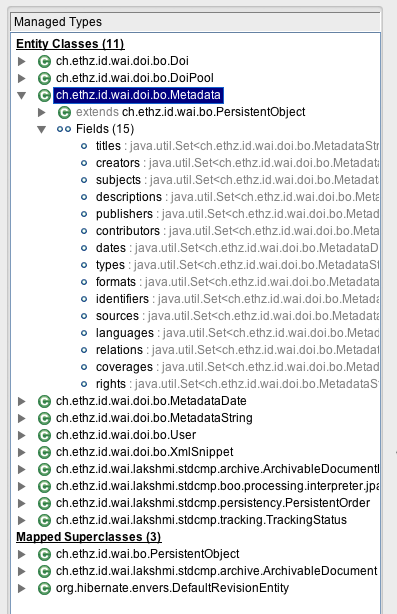Click the class icon for the TrackingStatus entity
Image resolution: width=397 pixels, height=614 pixels.
point(44,520)
